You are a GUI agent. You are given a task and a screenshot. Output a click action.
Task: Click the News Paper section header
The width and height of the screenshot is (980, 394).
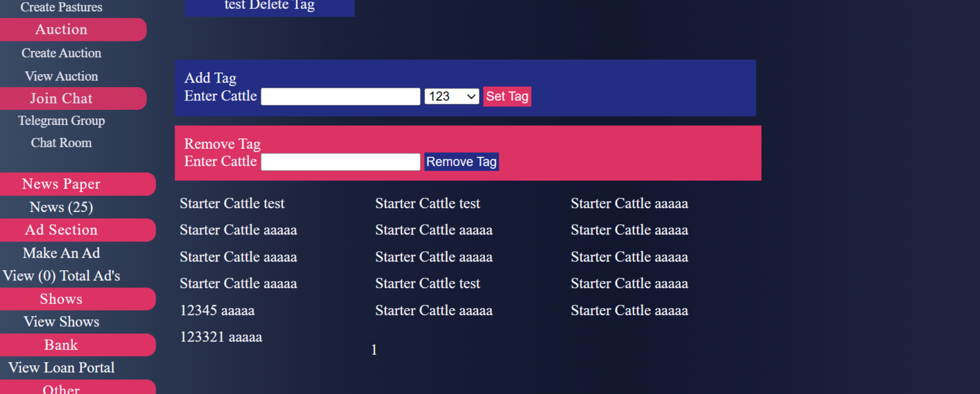[x=61, y=184]
